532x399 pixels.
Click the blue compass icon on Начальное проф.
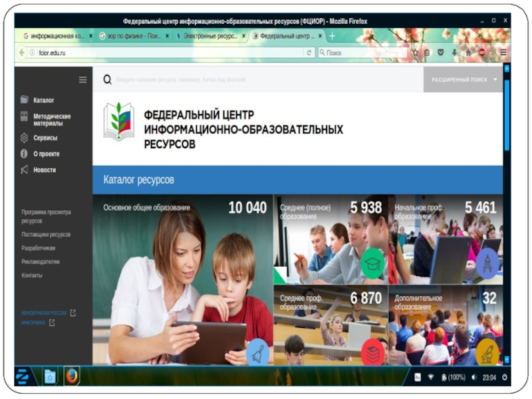tap(487, 263)
